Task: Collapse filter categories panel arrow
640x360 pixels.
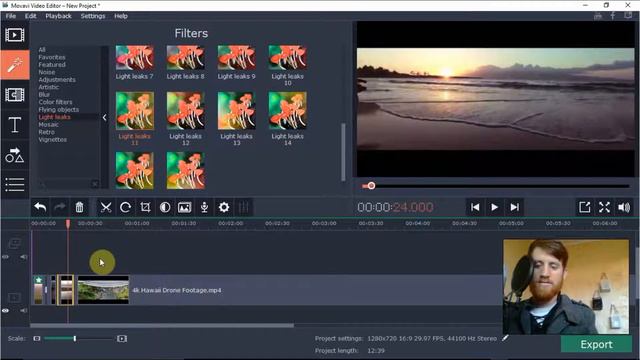Action: [104, 118]
